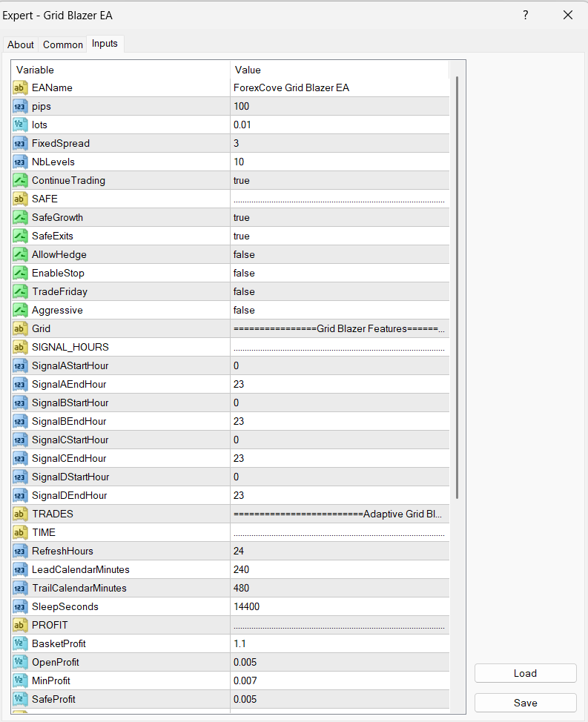This screenshot has height=722, width=588.
Task: Click the boolean icon beside AllowHedge
Action: (20, 255)
